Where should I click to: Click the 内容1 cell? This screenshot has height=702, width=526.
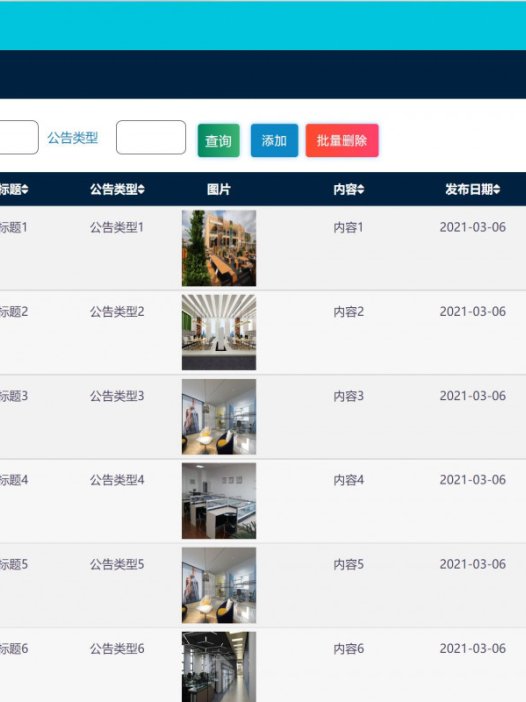tap(348, 227)
